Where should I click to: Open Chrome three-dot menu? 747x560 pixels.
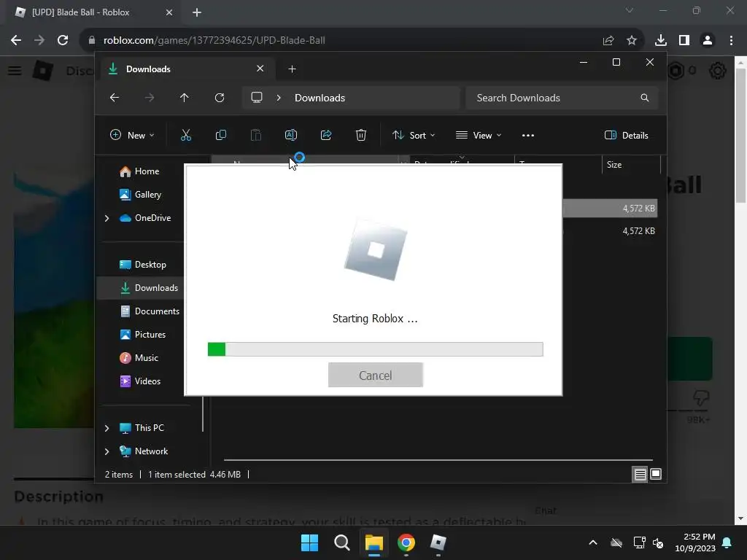tap(731, 41)
